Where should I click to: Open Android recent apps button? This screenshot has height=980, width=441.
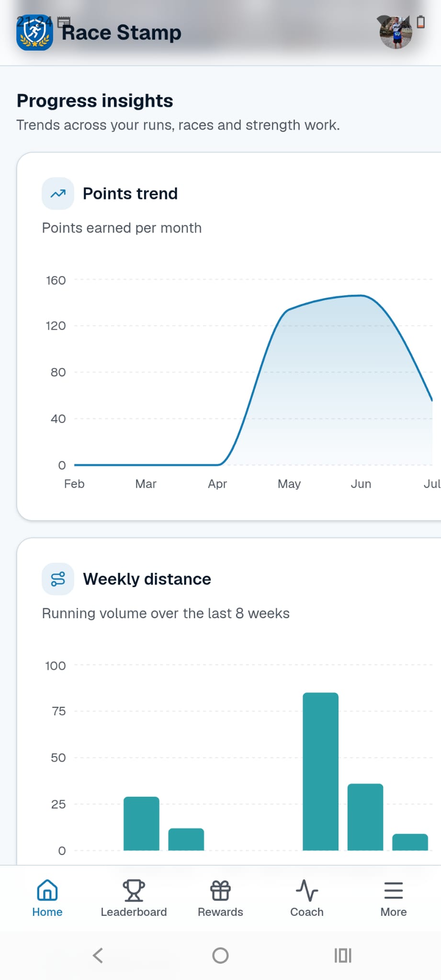pos(343,956)
